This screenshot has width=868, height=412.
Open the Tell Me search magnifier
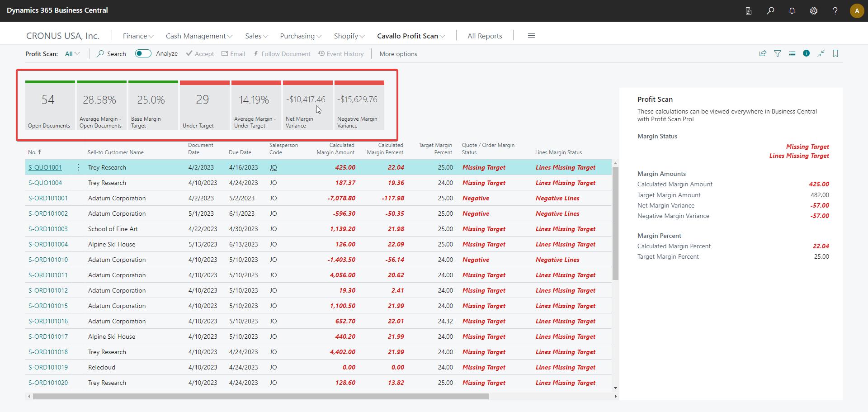[x=770, y=10]
